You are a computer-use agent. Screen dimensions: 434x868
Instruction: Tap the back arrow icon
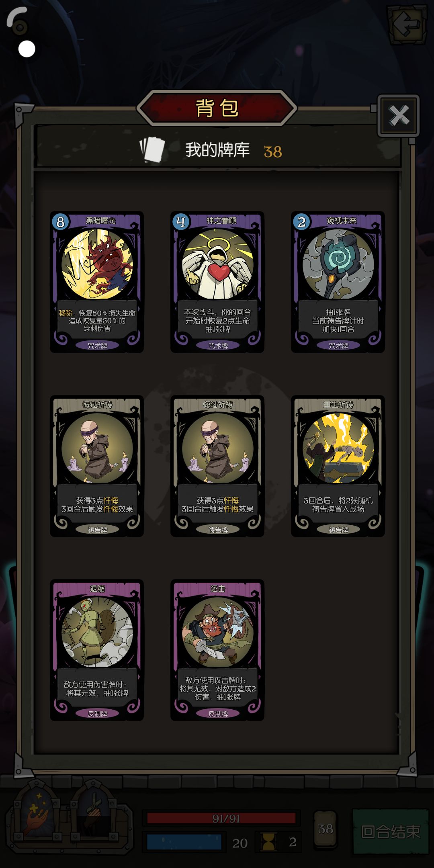(x=407, y=25)
